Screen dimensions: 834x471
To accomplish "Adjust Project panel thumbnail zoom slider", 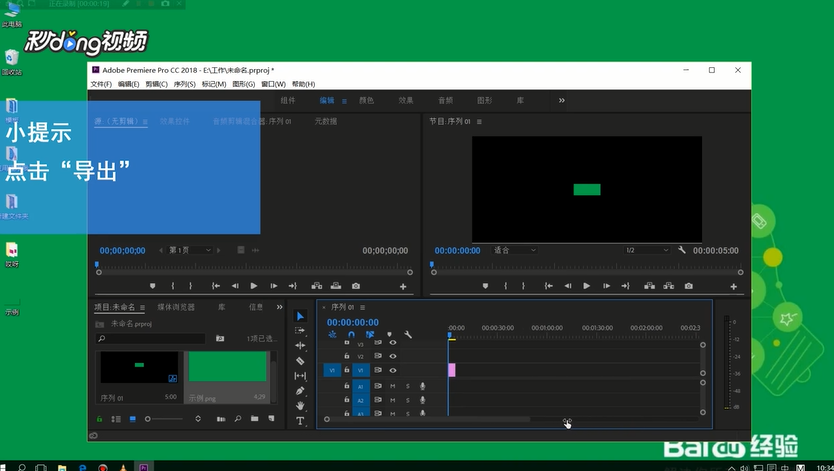I will tap(164, 419).
